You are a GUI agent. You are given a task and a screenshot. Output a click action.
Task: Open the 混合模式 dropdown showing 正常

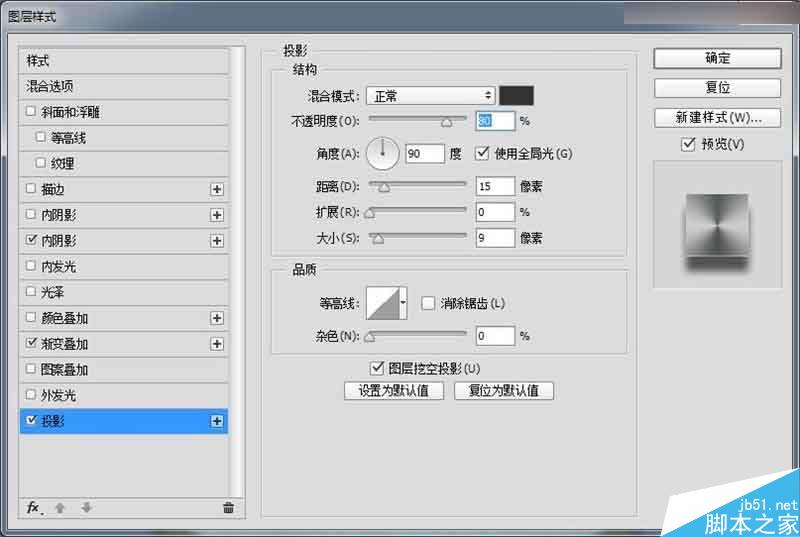431,95
